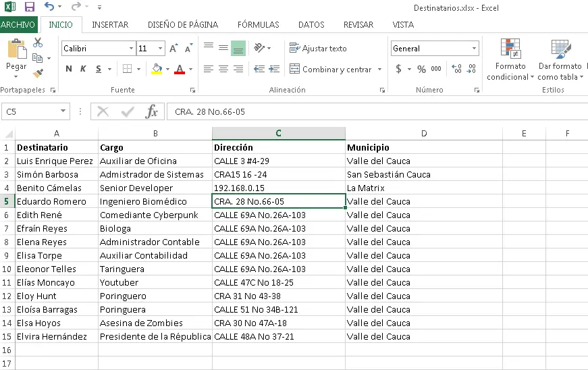The height and width of the screenshot is (370, 588).
Task: Click the Pegar paste icon
Action: pyautogui.click(x=16, y=49)
